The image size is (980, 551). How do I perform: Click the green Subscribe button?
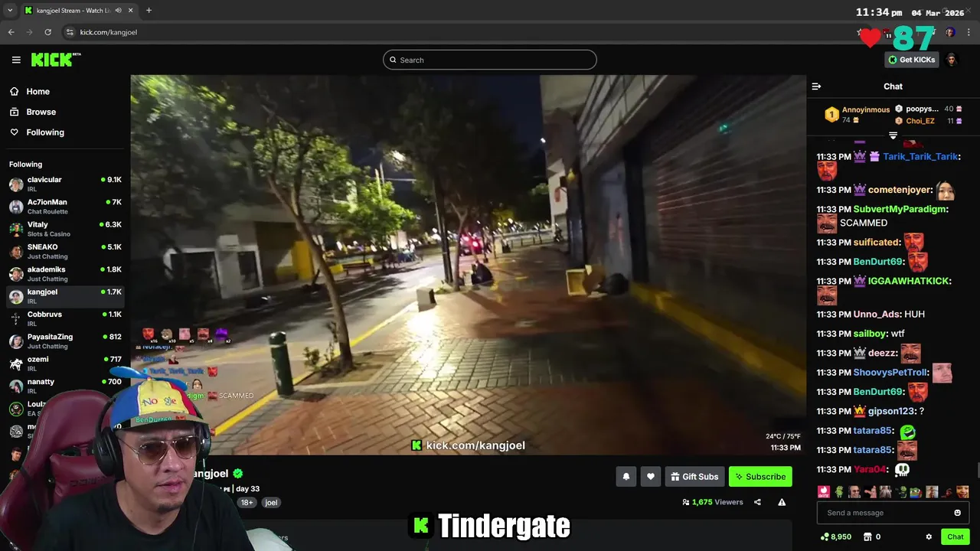click(x=760, y=476)
